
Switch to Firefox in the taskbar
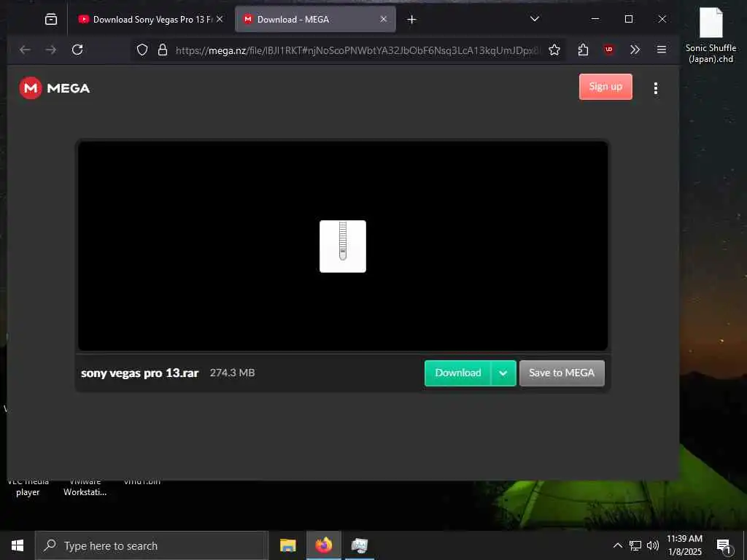point(323,545)
